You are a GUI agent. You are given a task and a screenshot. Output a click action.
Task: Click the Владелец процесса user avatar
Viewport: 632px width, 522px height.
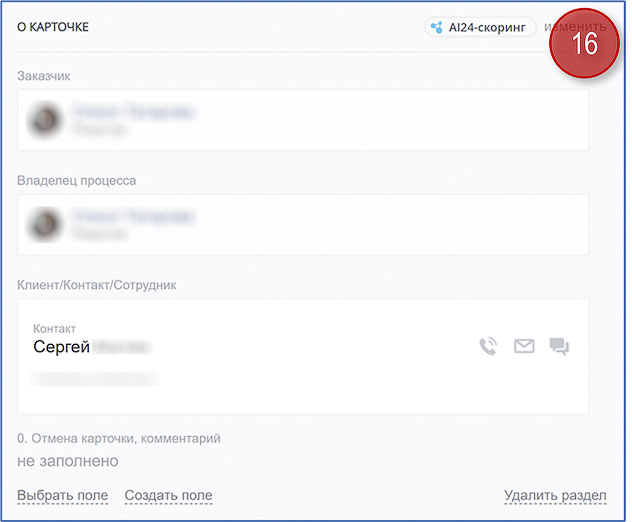[x=44, y=225]
